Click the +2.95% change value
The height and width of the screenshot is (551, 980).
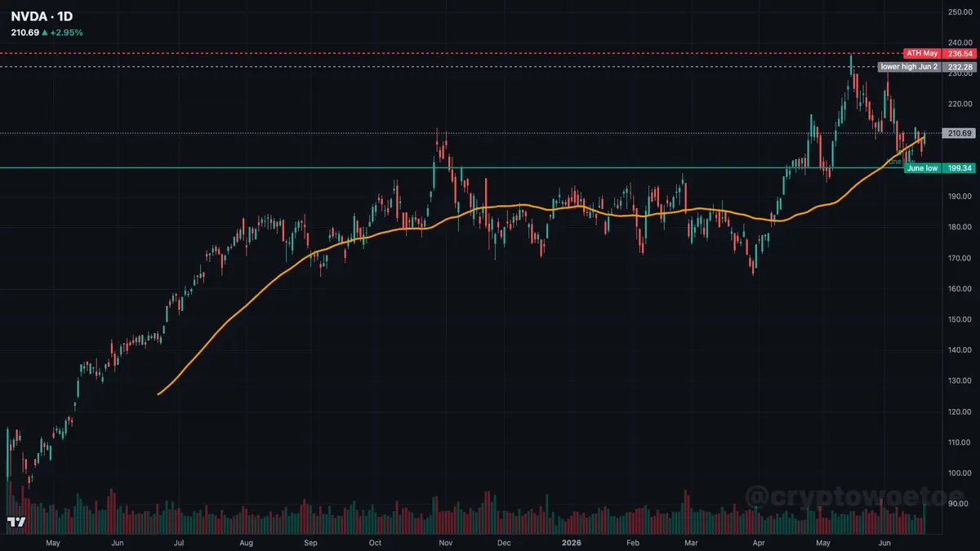pos(66,33)
